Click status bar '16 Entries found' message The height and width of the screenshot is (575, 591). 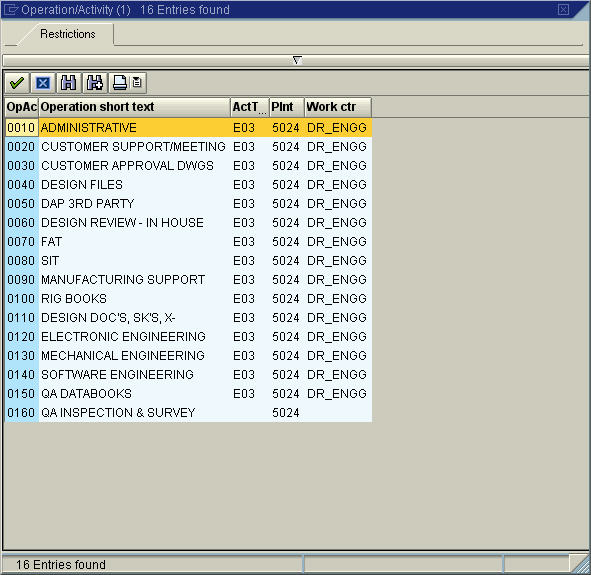pyautogui.click(x=61, y=564)
